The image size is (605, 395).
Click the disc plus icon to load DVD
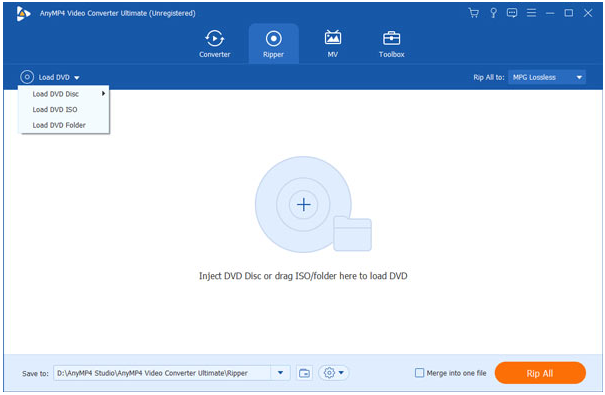pyautogui.click(x=304, y=204)
